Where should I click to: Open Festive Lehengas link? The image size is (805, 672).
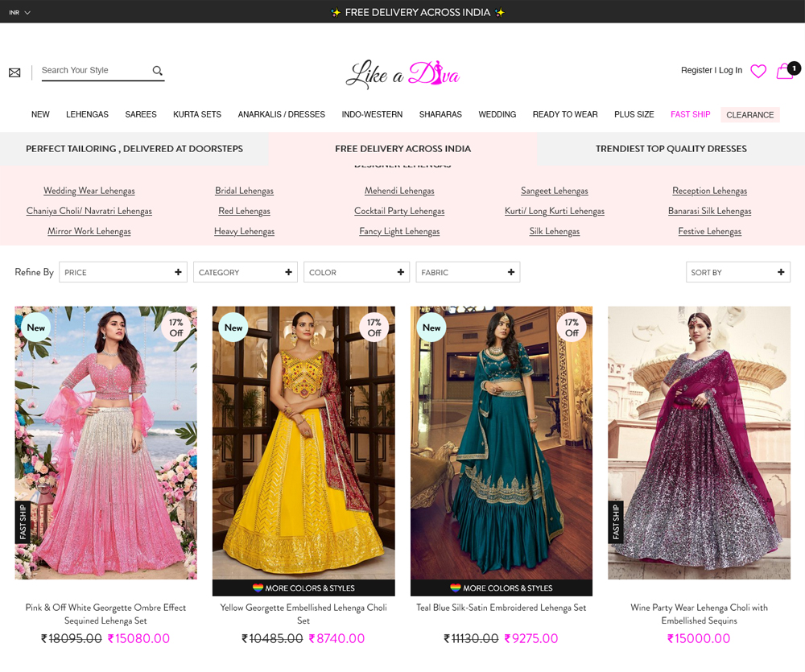click(709, 232)
